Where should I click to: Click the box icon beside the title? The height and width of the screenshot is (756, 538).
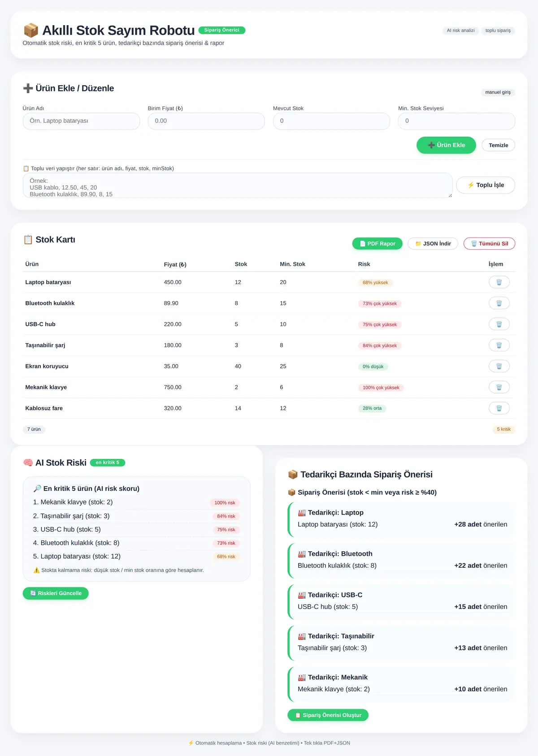[x=31, y=30]
